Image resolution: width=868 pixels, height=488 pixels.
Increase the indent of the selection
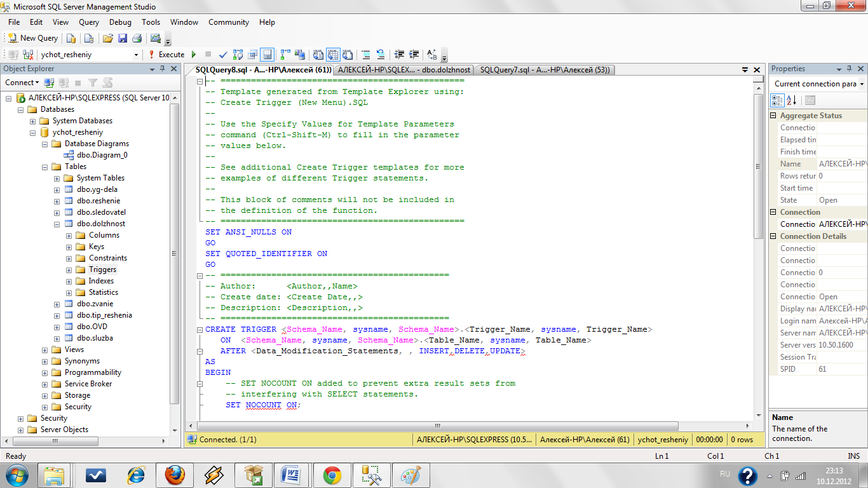(x=414, y=55)
